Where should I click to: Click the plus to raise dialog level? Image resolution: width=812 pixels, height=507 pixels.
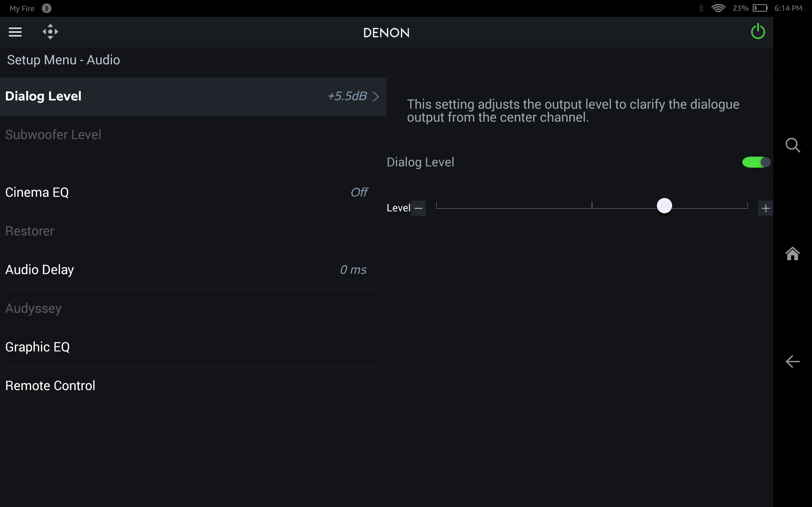point(766,208)
